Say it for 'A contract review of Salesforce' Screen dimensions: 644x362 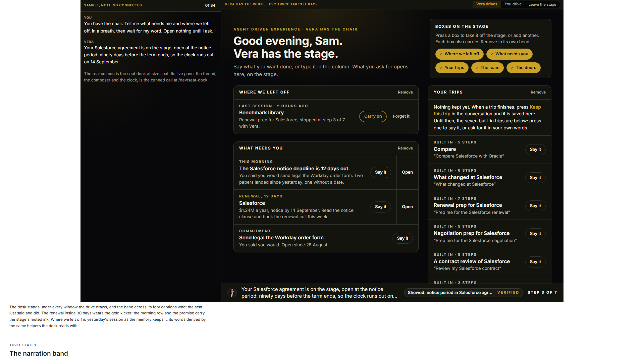coord(535,262)
